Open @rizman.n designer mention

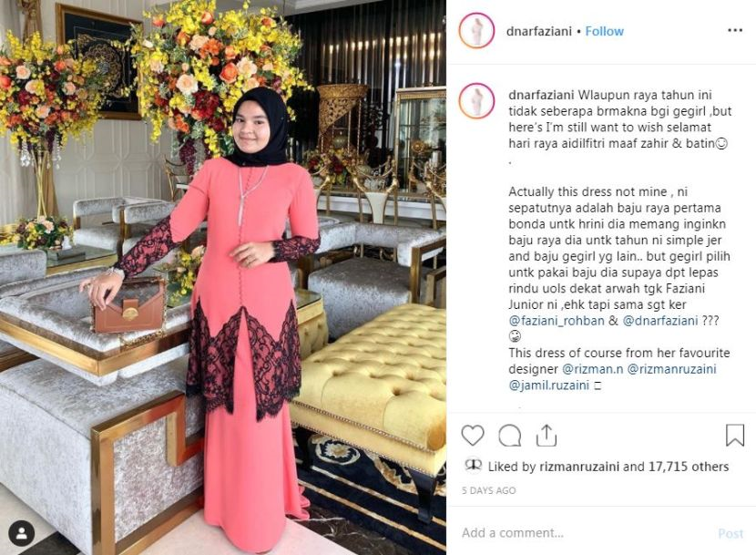click(x=593, y=369)
